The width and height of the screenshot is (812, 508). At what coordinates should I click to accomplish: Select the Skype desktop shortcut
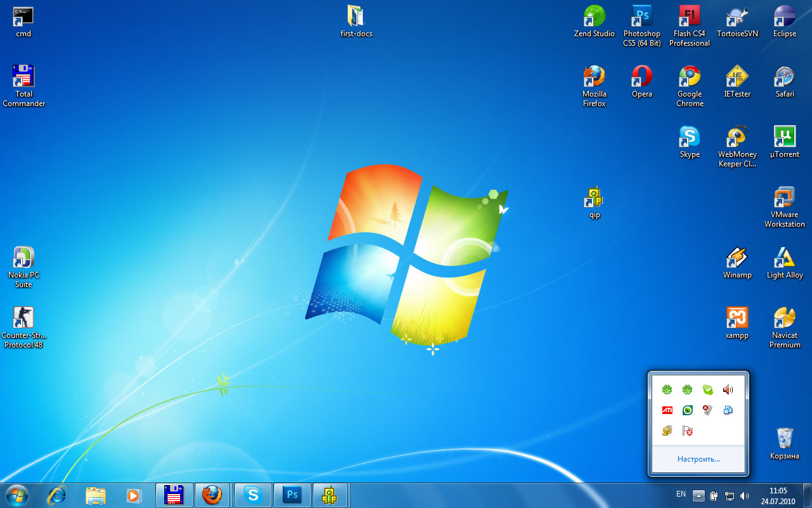pyautogui.click(x=690, y=142)
